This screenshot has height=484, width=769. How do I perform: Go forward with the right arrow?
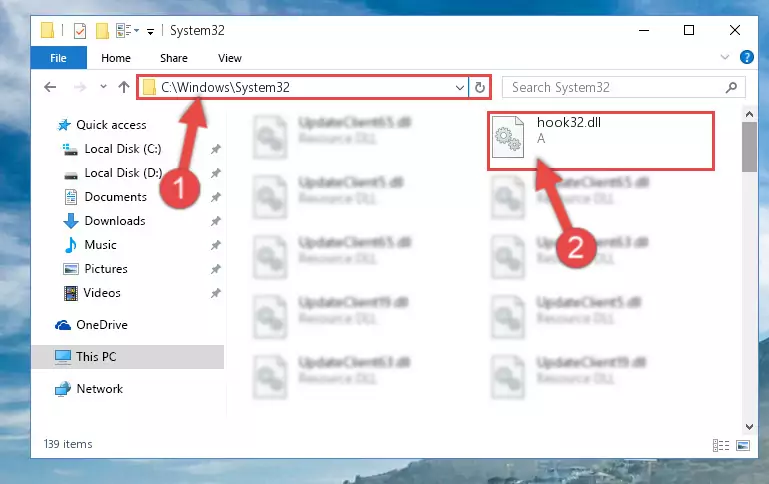pos(79,87)
